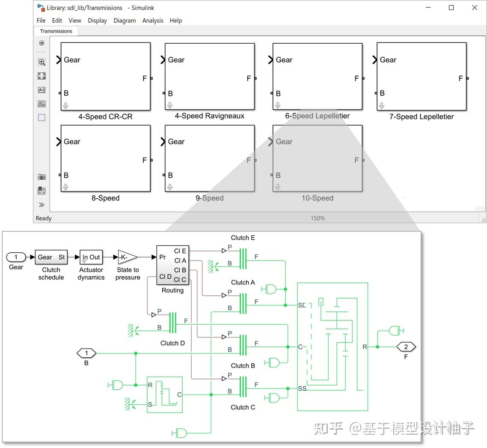
Task: Open the Analysis menu
Action: click(x=153, y=20)
